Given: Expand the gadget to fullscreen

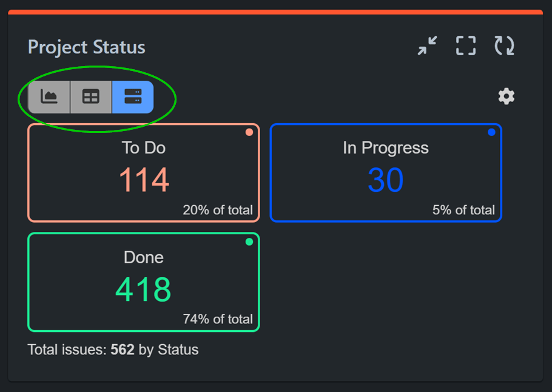Looking at the screenshot, I should pos(465,46).
